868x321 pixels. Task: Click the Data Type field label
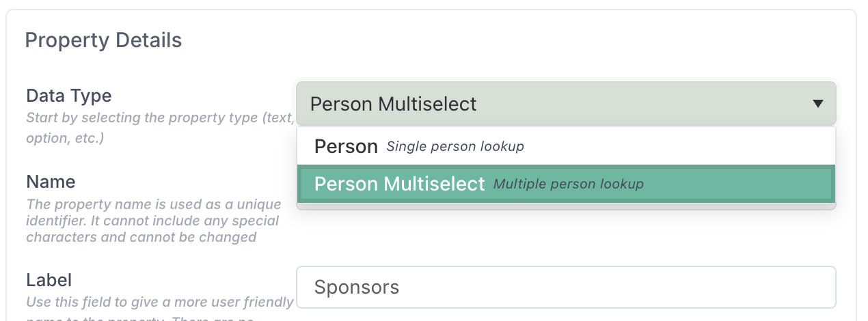(68, 96)
